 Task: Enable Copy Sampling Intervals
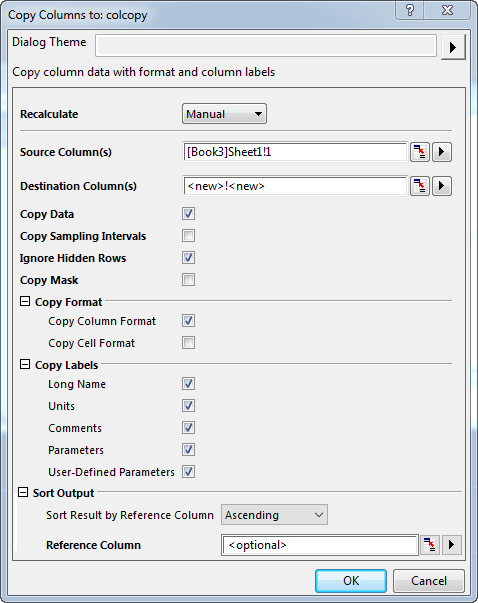pos(188,236)
